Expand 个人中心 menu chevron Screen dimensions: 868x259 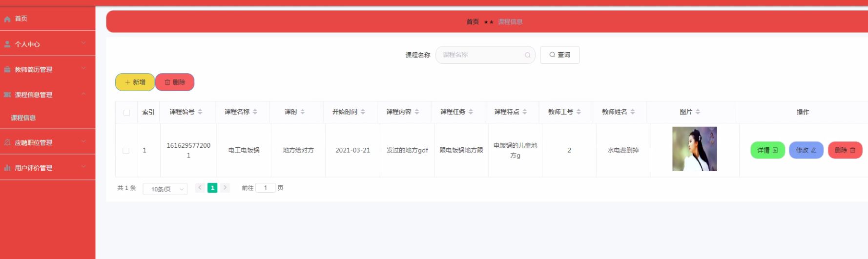[x=83, y=43]
